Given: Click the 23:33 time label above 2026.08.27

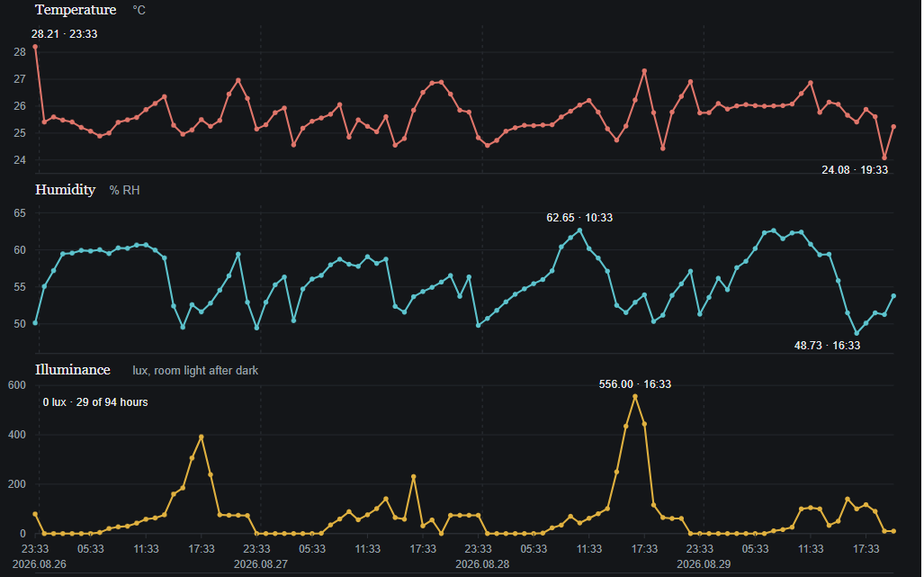Looking at the screenshot, I should point(257,549).
